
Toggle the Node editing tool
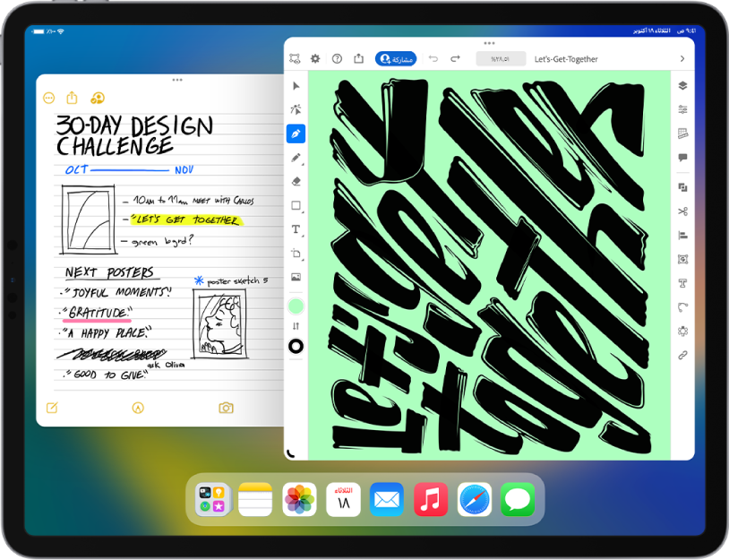[296, 109]
